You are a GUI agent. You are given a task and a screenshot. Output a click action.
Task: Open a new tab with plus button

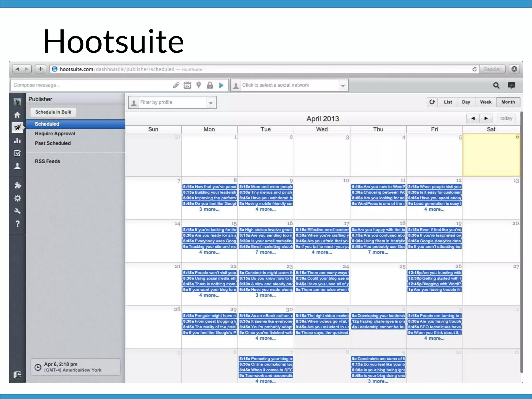click(40, 69)
